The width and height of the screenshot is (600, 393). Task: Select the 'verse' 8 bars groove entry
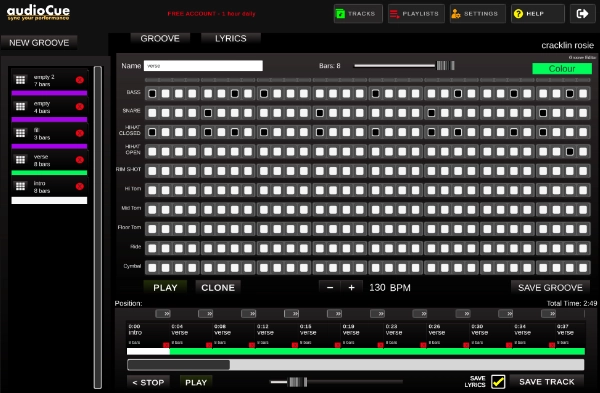[x=49, y=160]
